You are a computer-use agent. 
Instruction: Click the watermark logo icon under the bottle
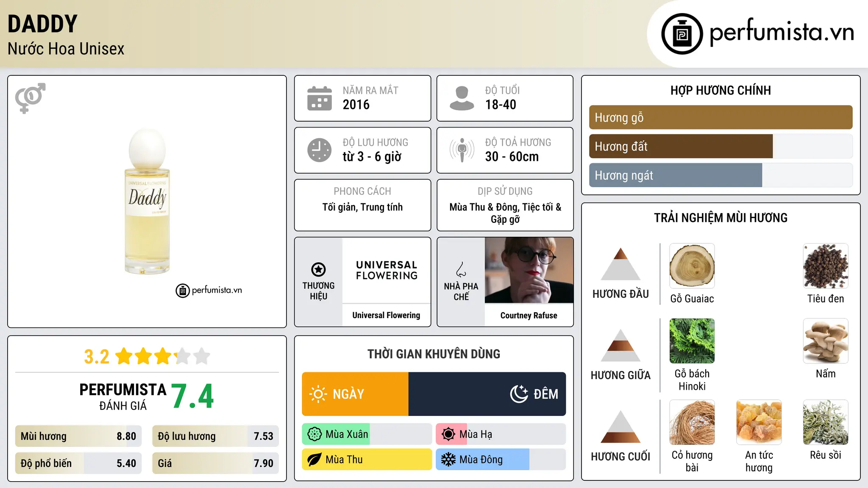tap(183, 291)
